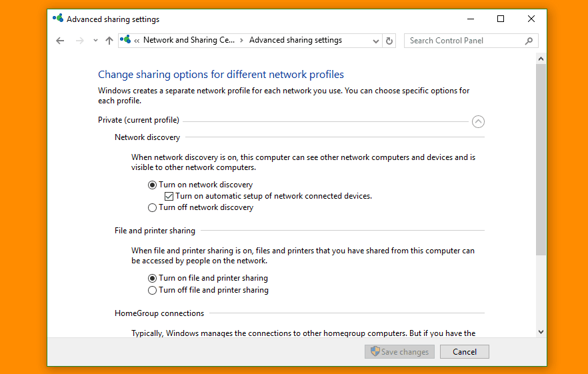
Task: Go to Network and Sharing Center breadcrumb
Action: (x=189, y=40)
